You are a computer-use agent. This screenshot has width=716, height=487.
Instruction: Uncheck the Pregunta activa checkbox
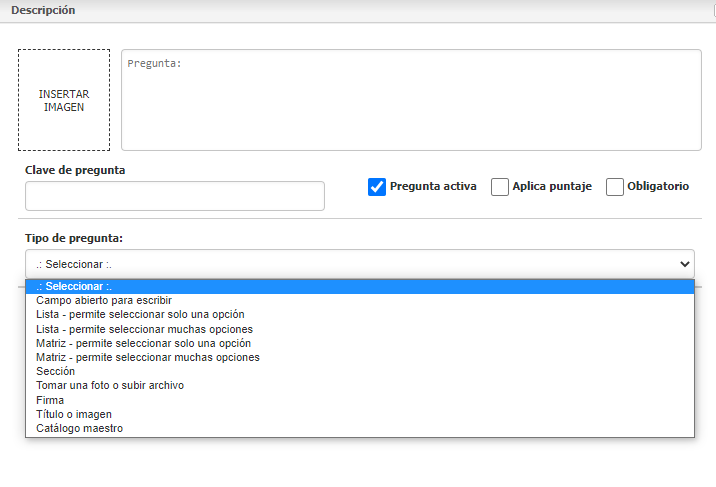(x=377, y=187)
